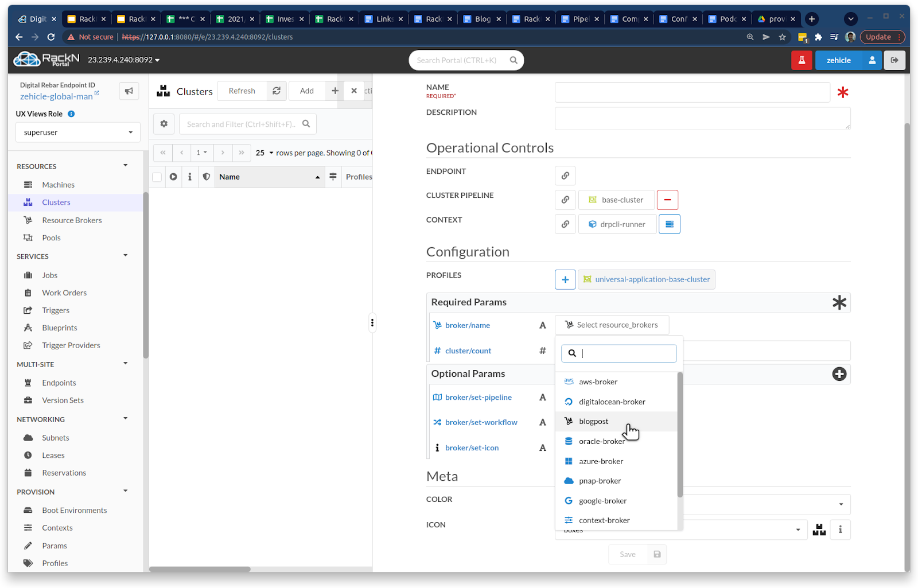The height and width of the screenshot is (588, 918).
Task: Open the endpoint 23.239.4.240:8092 dropdown
Action: (x=123, y=60)
